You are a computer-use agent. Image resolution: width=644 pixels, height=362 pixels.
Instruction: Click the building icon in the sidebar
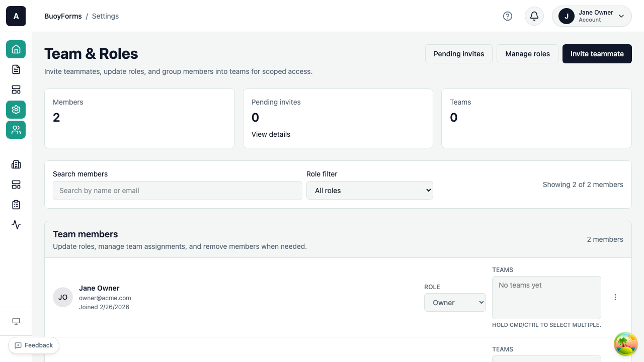16,164
